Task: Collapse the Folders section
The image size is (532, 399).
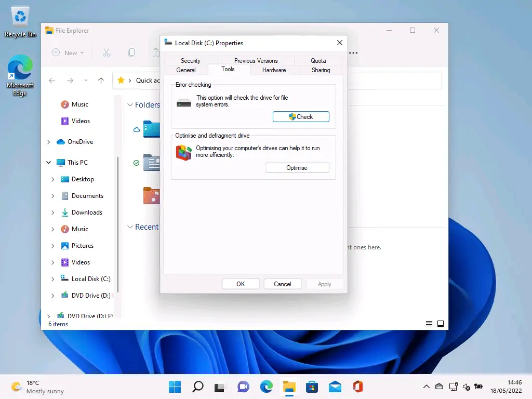Action: tap(129, 104)
